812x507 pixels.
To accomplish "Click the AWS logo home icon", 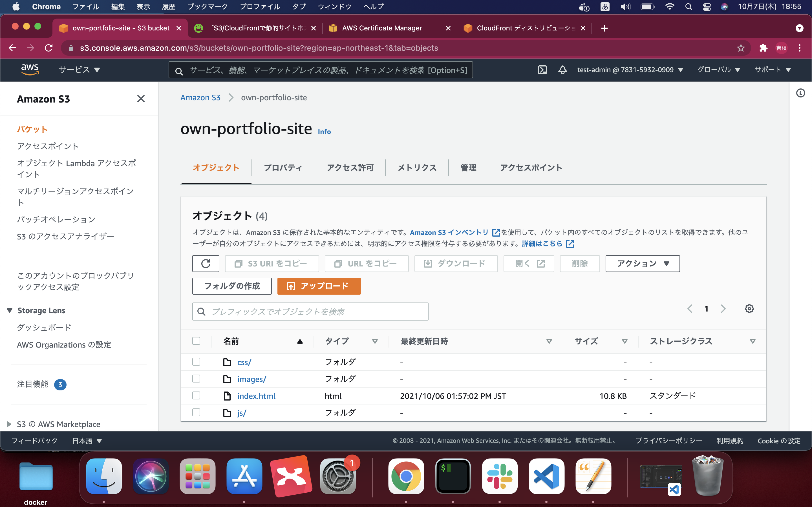I will coord(30,69).
